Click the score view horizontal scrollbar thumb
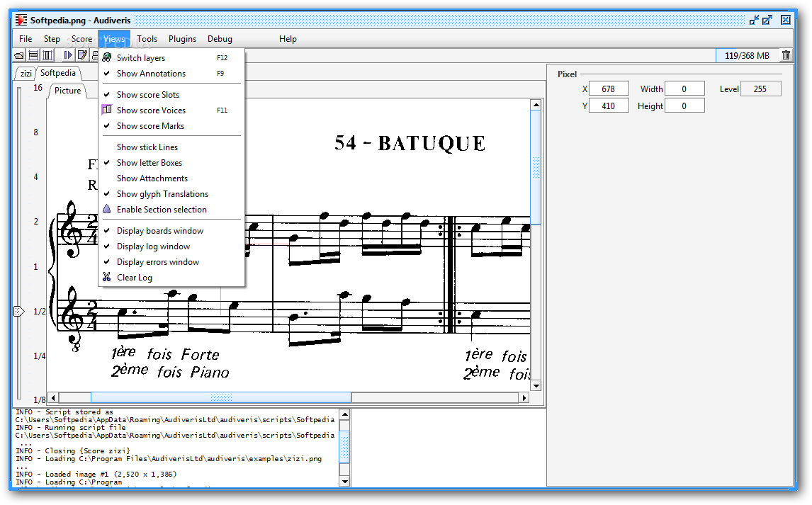This screenshot has width=812, height=505. click(221, 397)
